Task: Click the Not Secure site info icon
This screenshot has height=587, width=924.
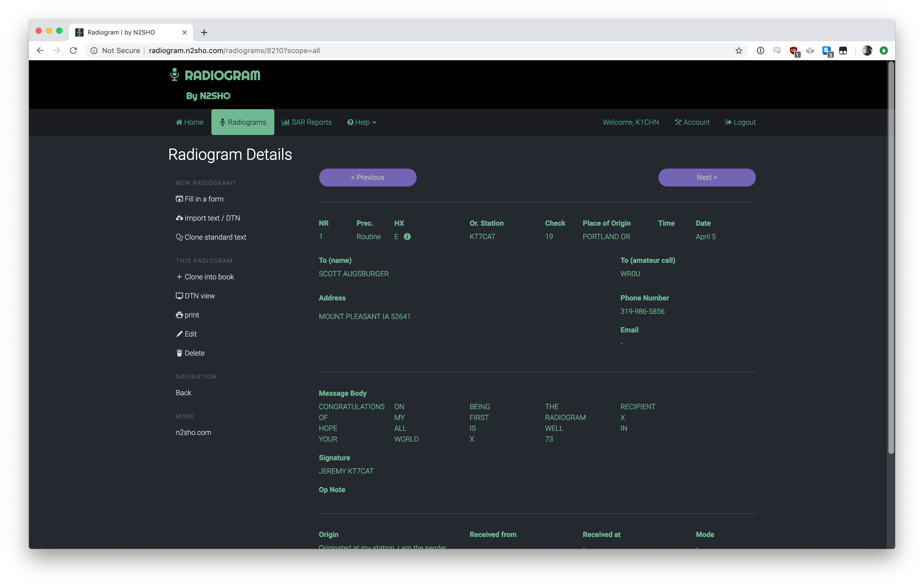Action: pos(94,51)
